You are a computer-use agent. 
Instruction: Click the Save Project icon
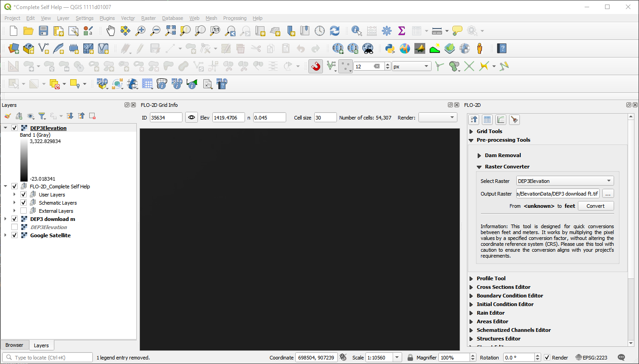tap(43, 31)
